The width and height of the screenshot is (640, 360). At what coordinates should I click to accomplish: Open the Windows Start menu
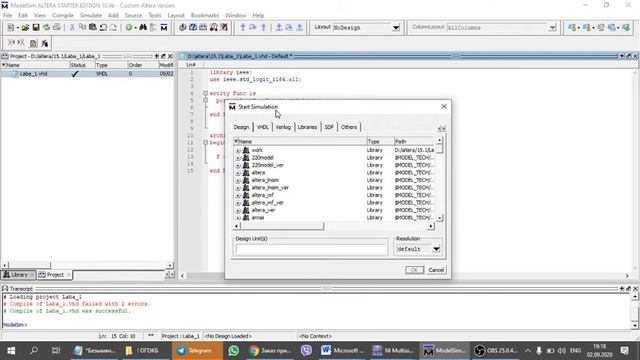[x=11, y=351]
